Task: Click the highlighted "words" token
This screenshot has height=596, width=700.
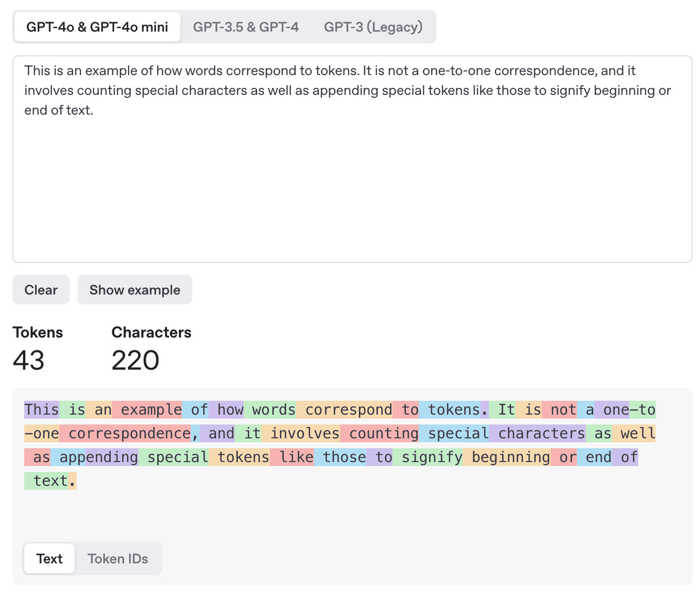Action: coord(270,410)
